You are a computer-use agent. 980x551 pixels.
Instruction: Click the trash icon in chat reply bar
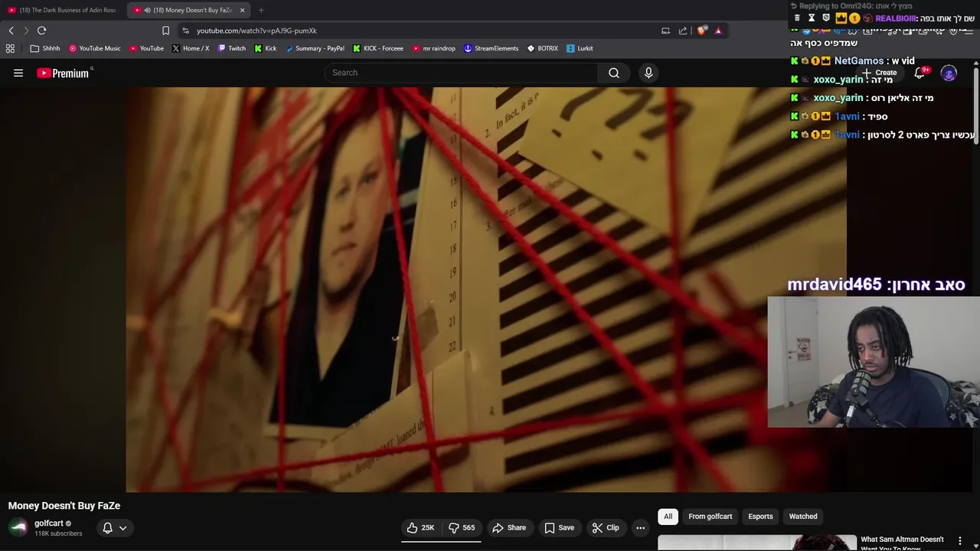tap(797, 18)
